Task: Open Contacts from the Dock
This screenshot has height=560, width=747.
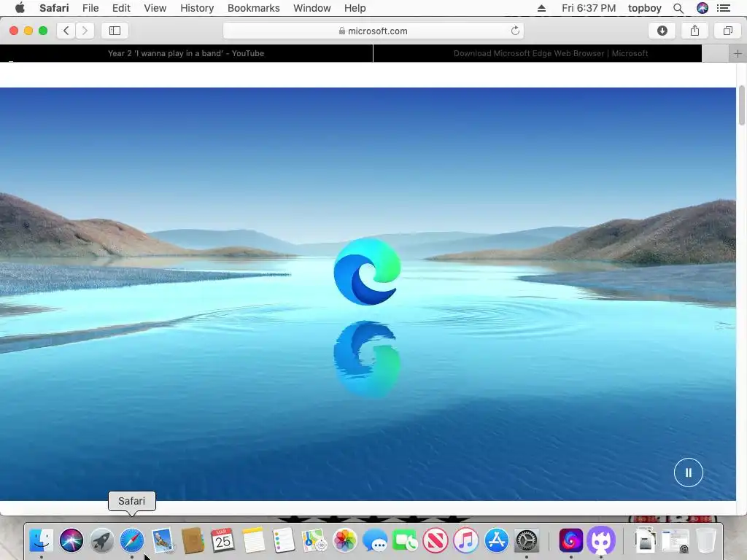Action: pos(193,540)
